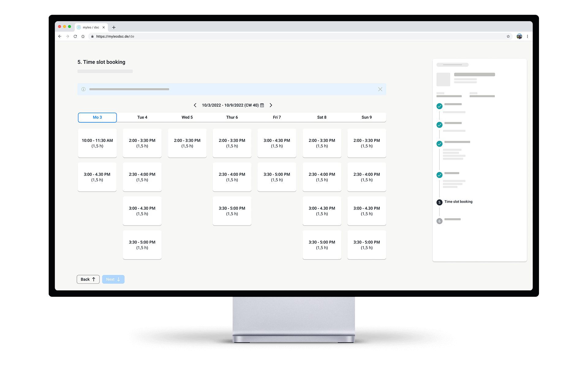Bookmark page with the star icon
This screenshot has width=588, height=368.
[508, 36]
